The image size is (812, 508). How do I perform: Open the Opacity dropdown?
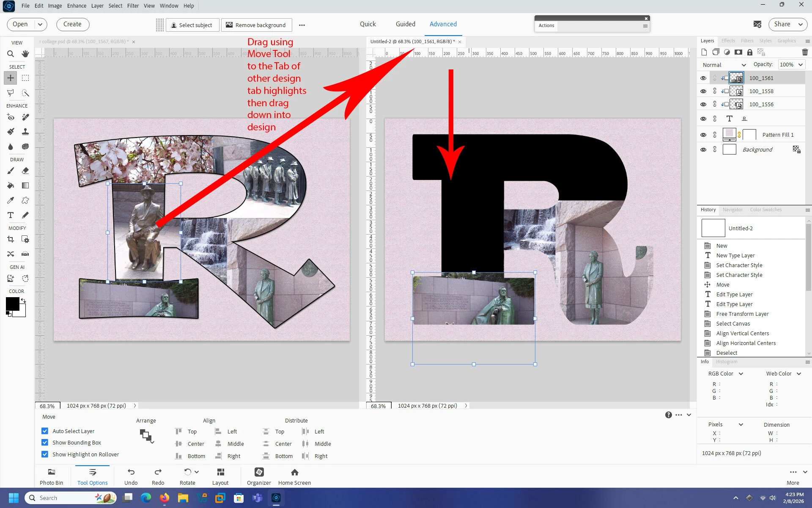[800, 65]
